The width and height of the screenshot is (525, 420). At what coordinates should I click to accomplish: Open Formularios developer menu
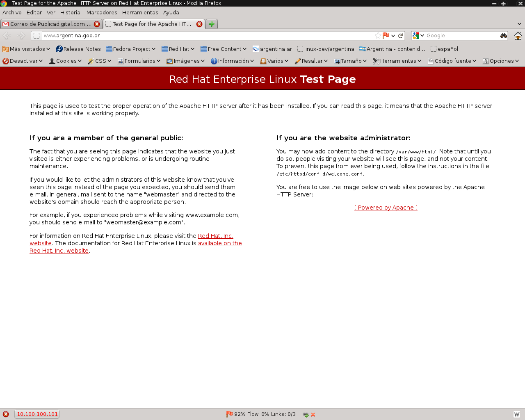139,61
